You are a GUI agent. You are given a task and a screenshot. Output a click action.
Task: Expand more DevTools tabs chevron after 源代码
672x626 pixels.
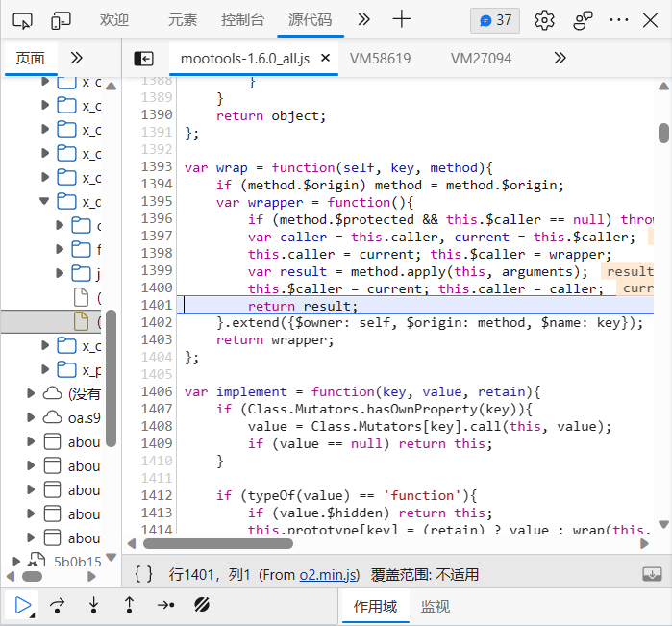[x=363, y=20]
